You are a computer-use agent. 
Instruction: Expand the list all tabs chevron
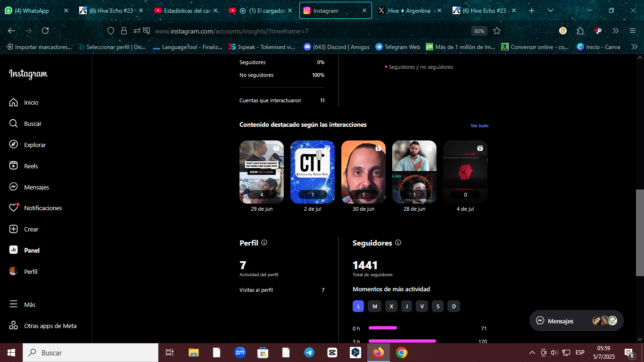coord(551,10)
